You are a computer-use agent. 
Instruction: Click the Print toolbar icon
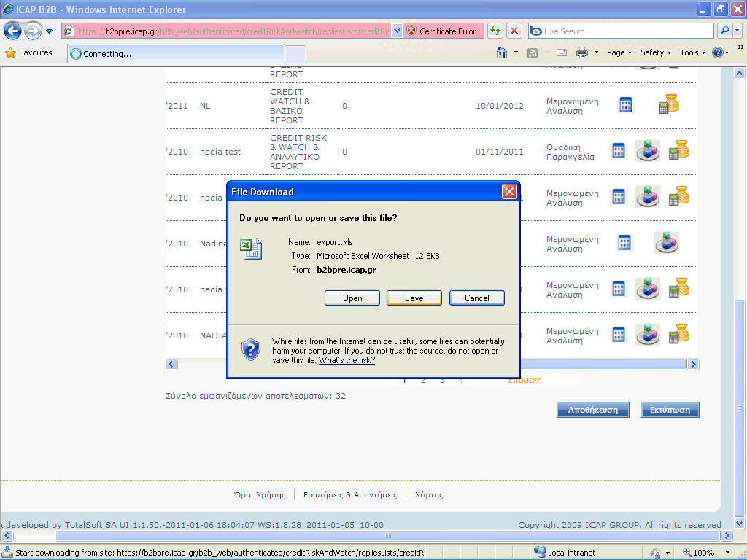click(581, 52)
